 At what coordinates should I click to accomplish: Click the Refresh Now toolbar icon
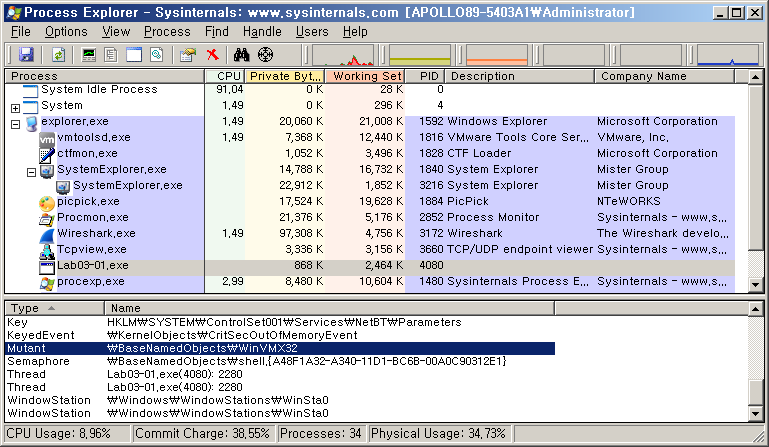pos(58,54)
